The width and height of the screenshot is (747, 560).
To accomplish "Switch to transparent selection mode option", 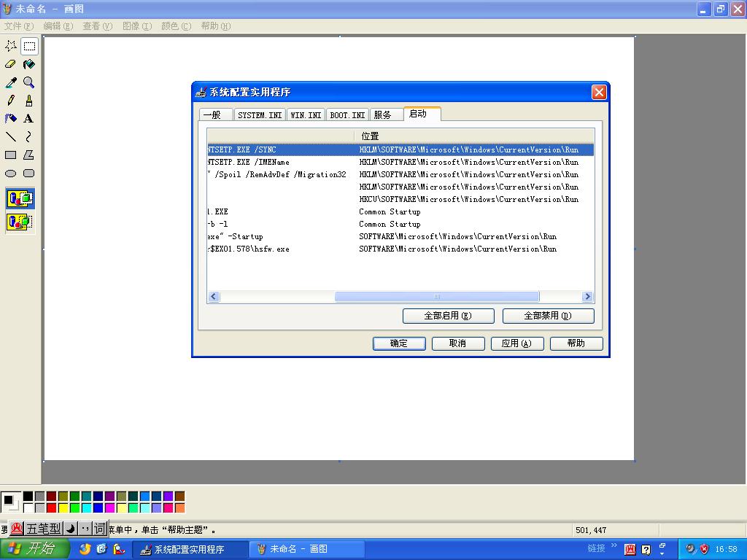I will (20, 222).
